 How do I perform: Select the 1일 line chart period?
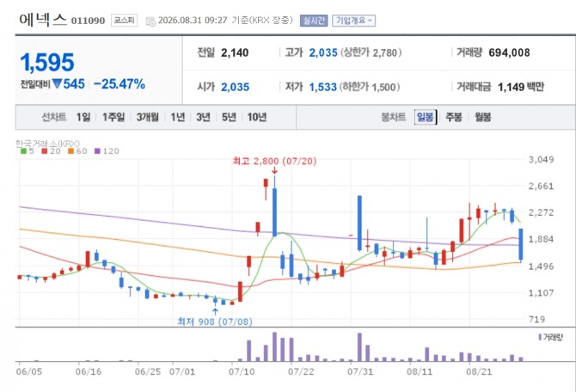[83, 117]
